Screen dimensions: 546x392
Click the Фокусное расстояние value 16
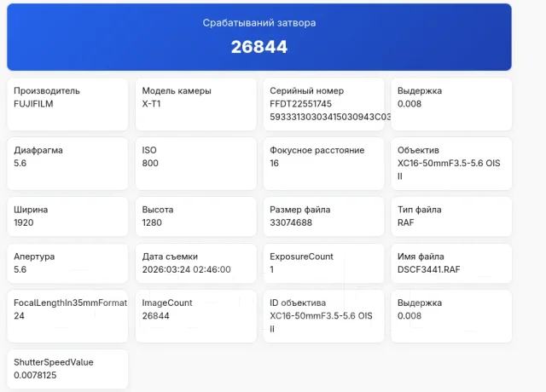274,163
